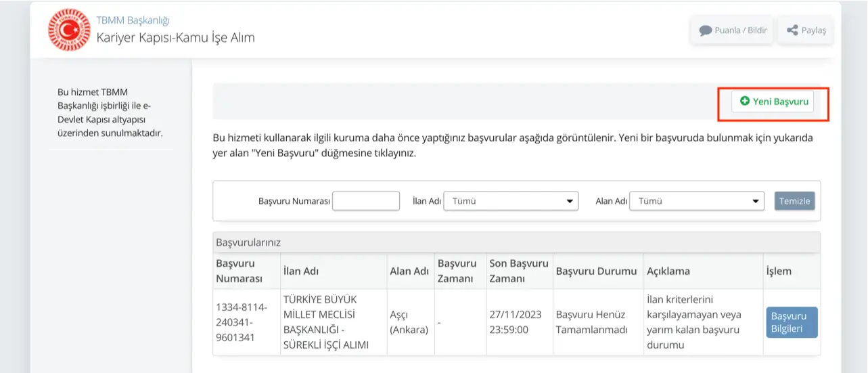Clear filters with the Temizle button
This screenshot has height=373, width=868.
(x=794, y=201)
